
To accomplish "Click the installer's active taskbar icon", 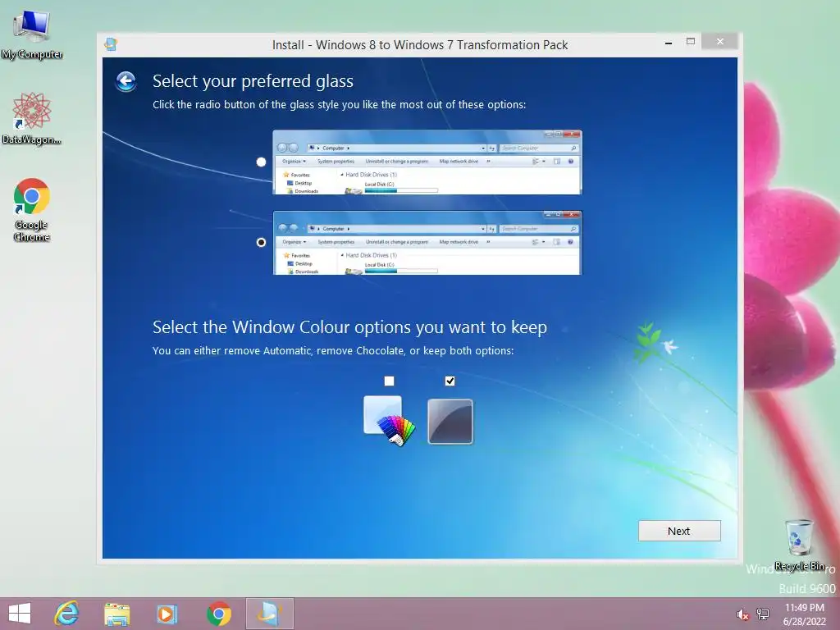I will tap(269, 614).
